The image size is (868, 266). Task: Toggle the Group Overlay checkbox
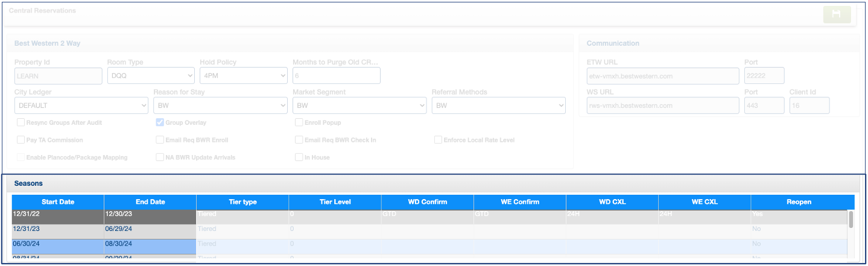tap(160, 122)
